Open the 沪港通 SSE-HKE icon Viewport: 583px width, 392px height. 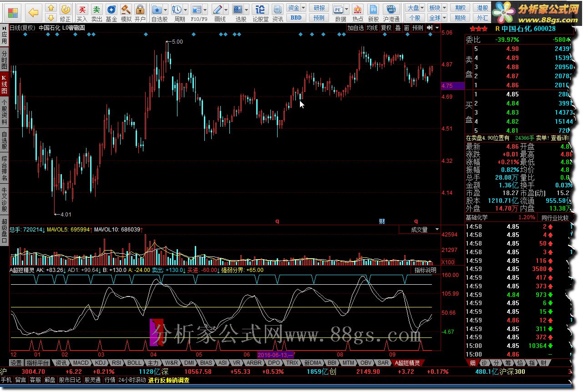[391, 12]
